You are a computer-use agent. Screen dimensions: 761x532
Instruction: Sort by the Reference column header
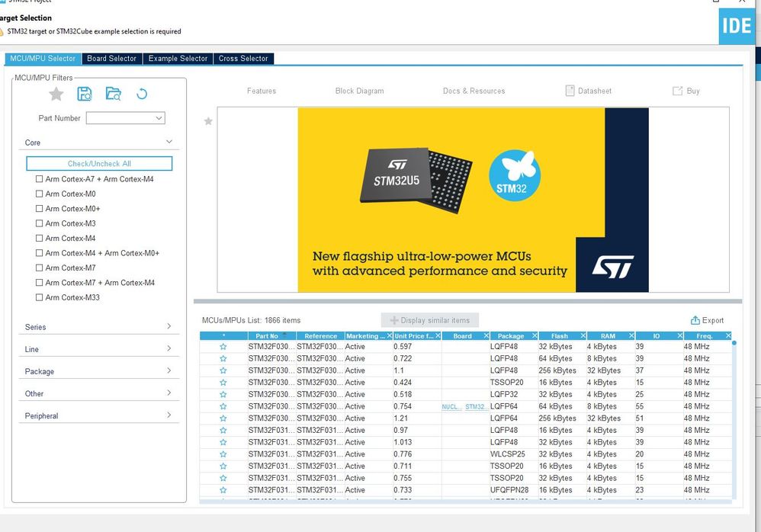pos(320,335)
